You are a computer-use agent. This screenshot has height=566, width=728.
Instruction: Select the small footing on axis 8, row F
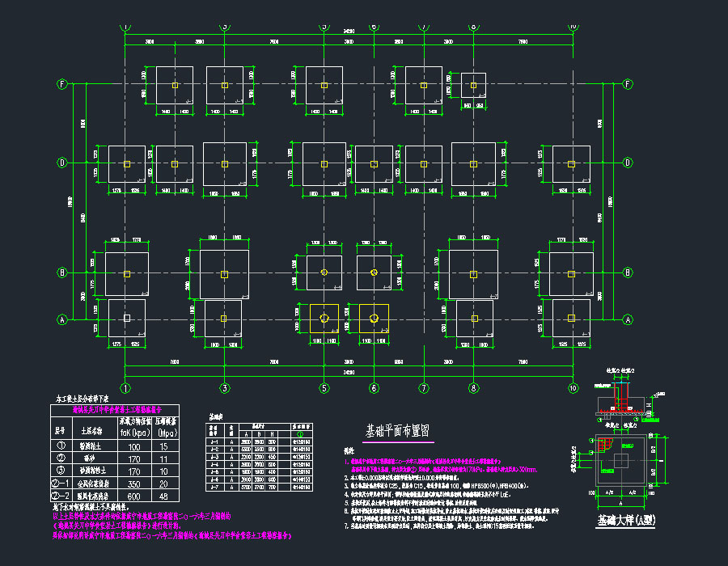click(473, 84)
